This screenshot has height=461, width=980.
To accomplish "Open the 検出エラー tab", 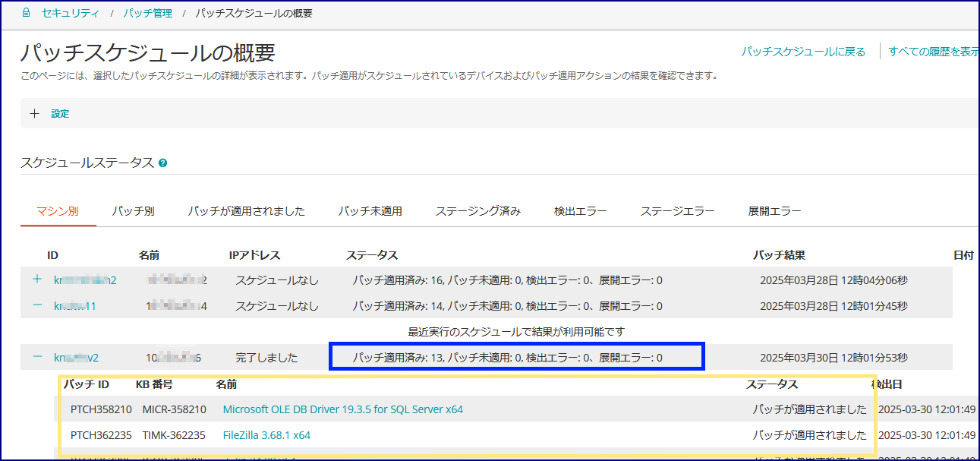I will pyautogui.click(x=580, y=211).
